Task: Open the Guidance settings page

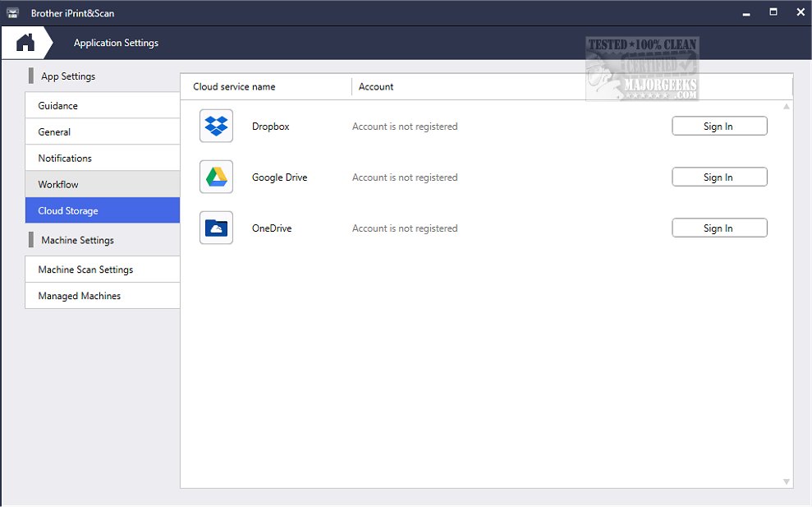Action: point(102,106)
